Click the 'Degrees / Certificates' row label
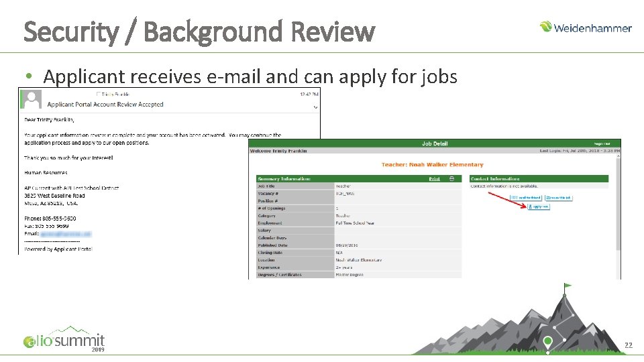 279,275
